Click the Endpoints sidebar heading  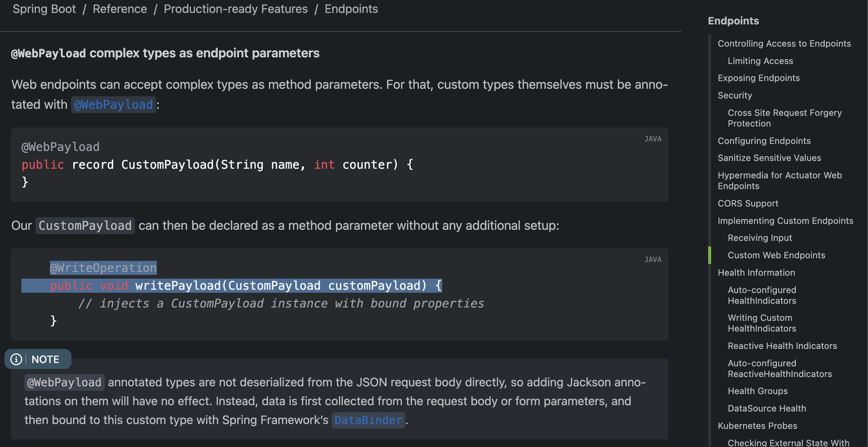click(x=733, y=21)
